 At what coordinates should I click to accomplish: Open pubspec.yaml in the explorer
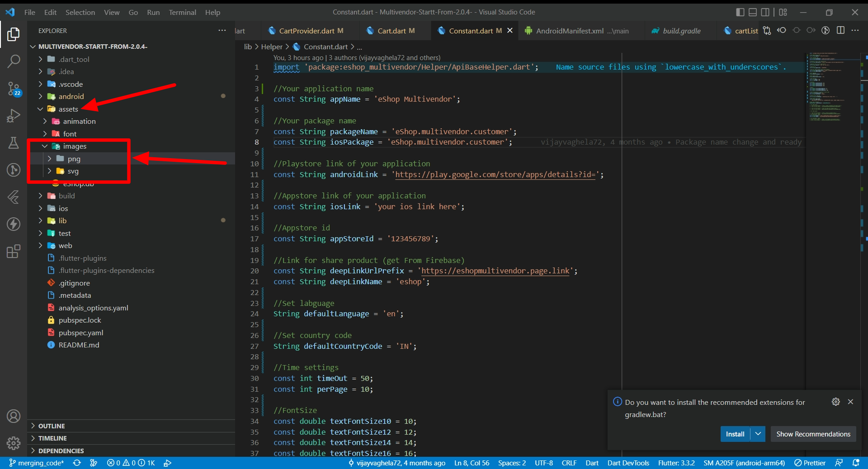(x=80, y=333)
